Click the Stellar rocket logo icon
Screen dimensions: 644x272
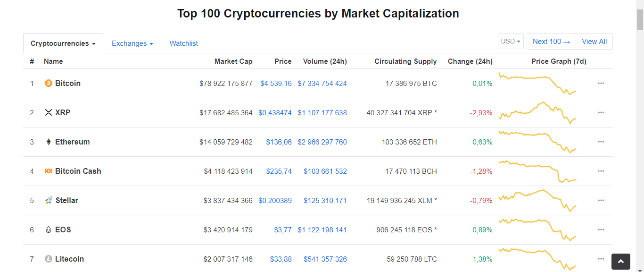[x=48, y=201]
